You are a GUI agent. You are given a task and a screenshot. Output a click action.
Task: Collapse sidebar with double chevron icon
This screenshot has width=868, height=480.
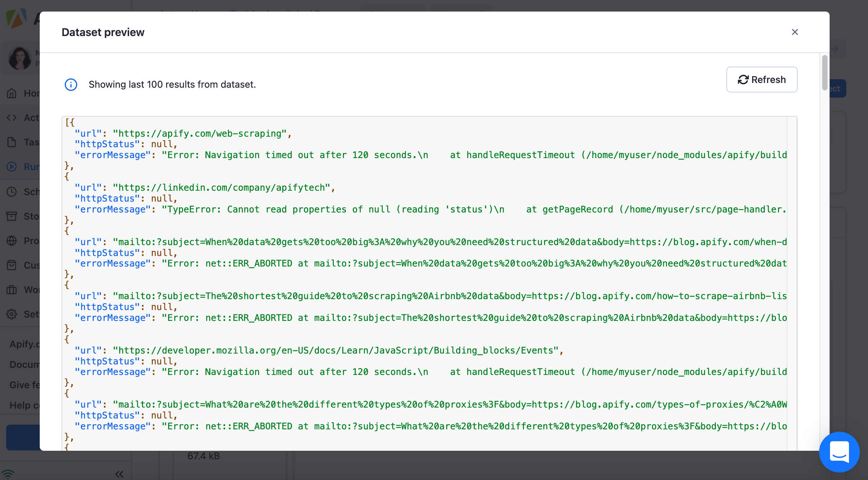pyautogui.click(x=119, y=474)
